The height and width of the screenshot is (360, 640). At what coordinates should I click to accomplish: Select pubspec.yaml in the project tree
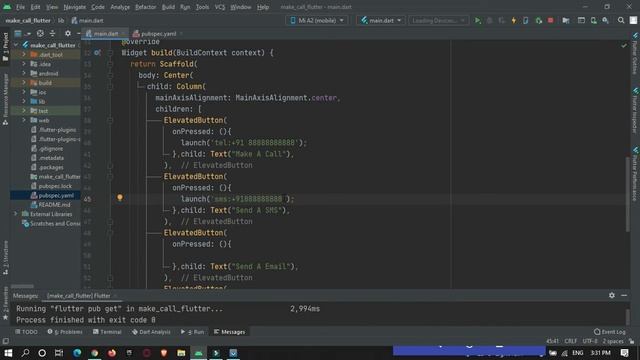click(56, 196)
